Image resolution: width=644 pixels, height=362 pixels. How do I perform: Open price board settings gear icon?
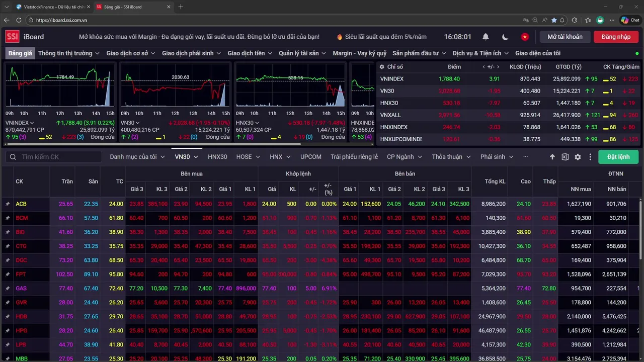578,157
